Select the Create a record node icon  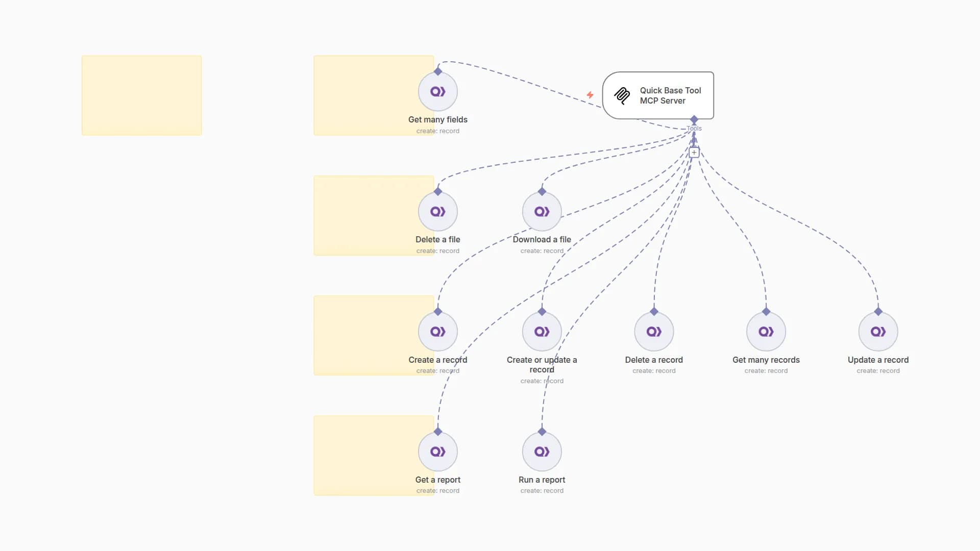[437, 332]
